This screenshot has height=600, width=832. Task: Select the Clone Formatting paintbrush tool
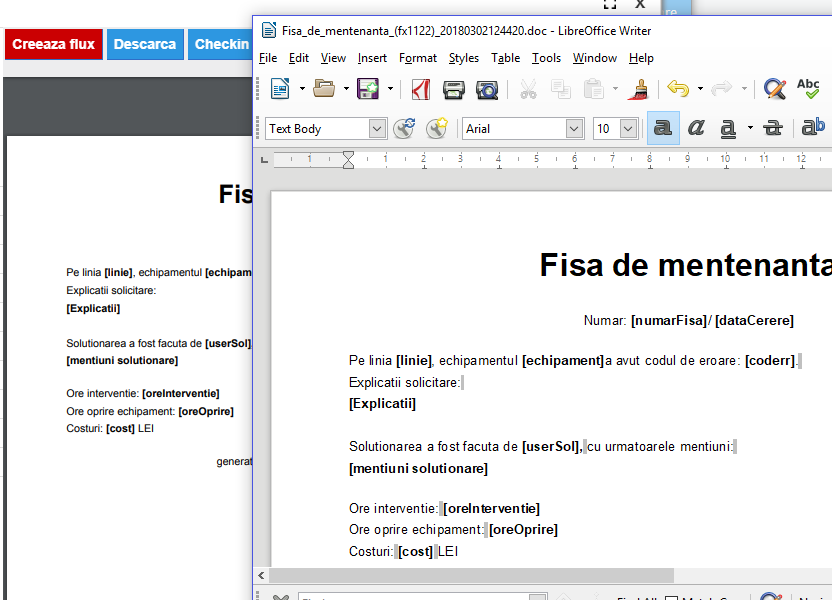point(639,89)
